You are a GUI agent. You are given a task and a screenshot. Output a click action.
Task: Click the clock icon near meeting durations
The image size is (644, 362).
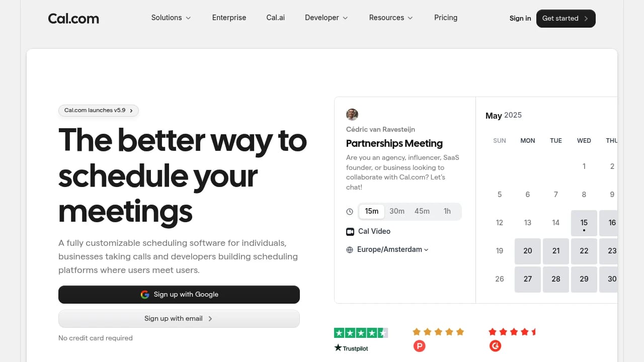click(350, 212)
